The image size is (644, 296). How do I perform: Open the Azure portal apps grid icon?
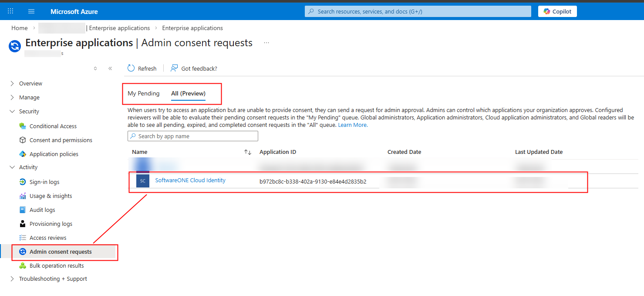11,11
